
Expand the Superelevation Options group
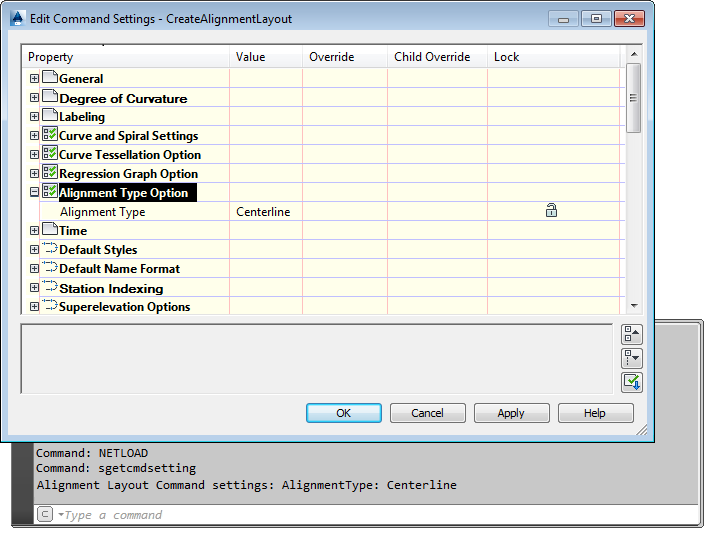point(34,306)
